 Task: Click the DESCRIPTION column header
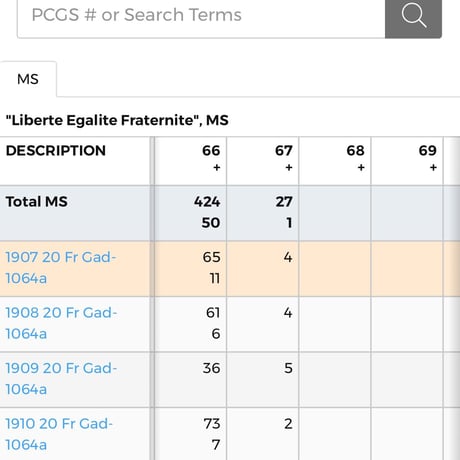coord(56,151)
